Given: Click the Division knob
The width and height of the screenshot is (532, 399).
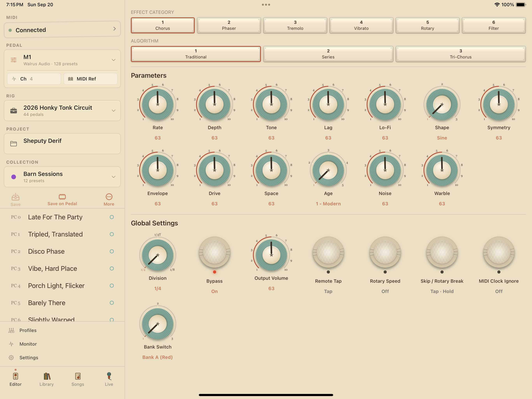Looking at the screenshot, I should coord(158,255).
